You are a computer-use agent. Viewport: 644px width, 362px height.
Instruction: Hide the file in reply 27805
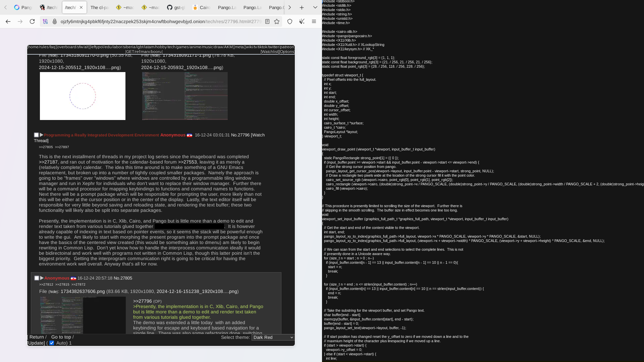coord(54,292)
